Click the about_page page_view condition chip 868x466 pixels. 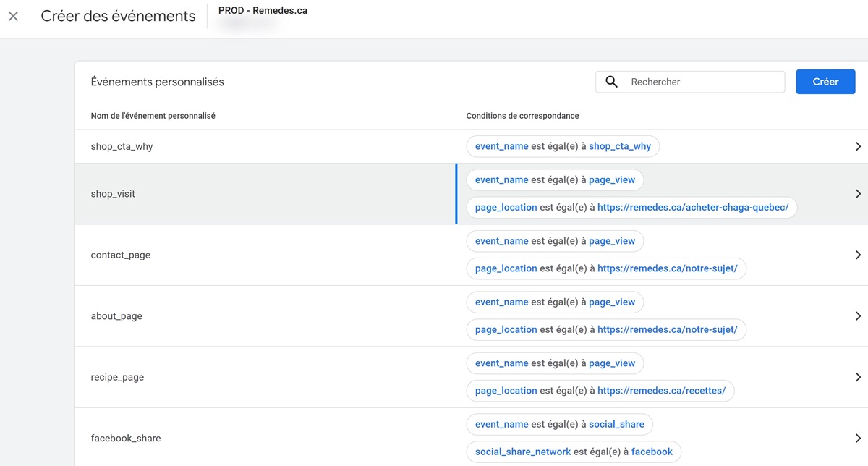tap(555, 302)
